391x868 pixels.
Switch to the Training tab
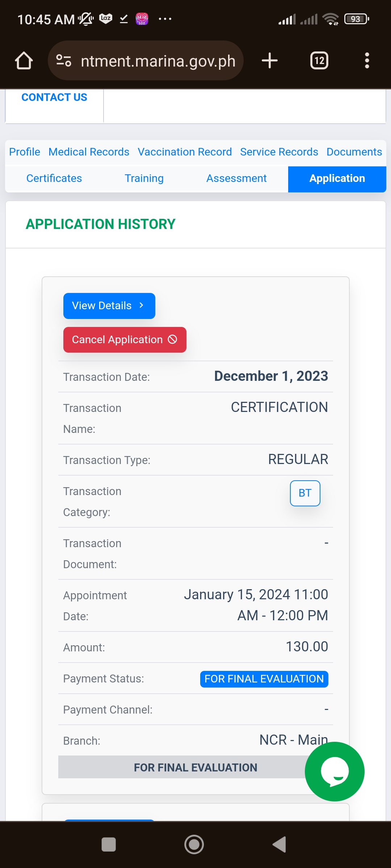[144, 178]
